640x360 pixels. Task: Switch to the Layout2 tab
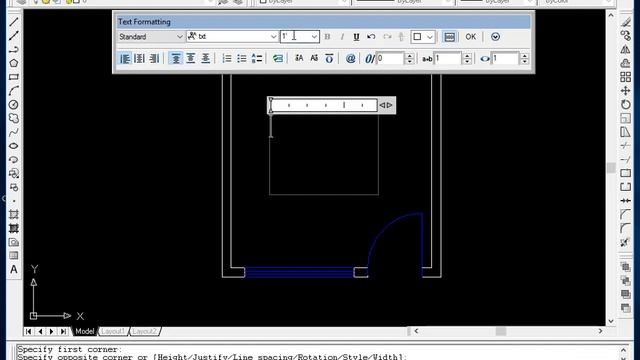tap(144, 331)
